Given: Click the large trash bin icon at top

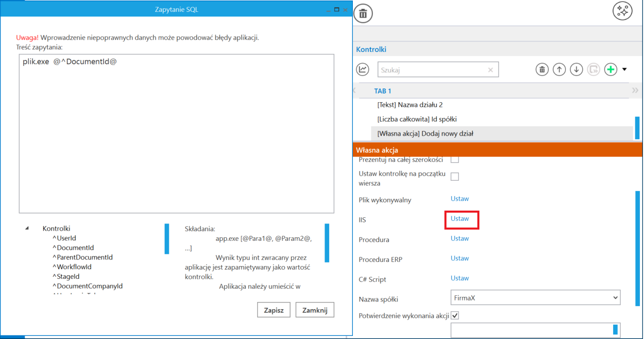Looking at the screenshot, I should tap(363, 13).
